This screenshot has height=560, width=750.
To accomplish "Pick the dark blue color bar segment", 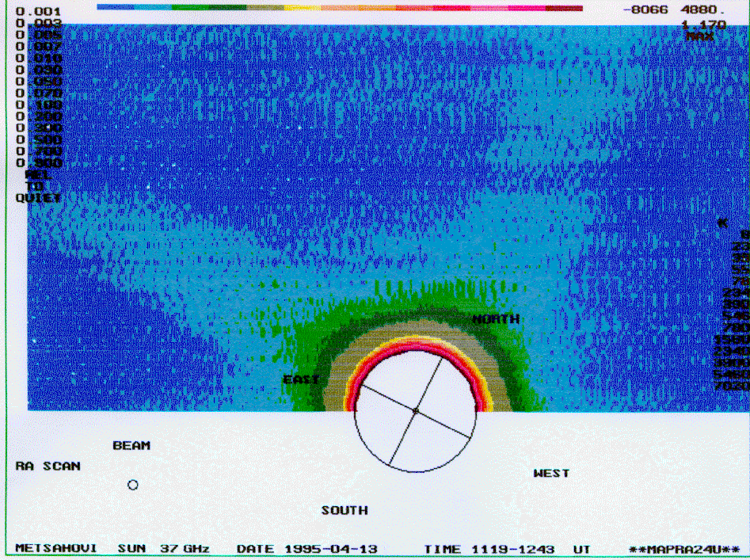I will (116, 8).
